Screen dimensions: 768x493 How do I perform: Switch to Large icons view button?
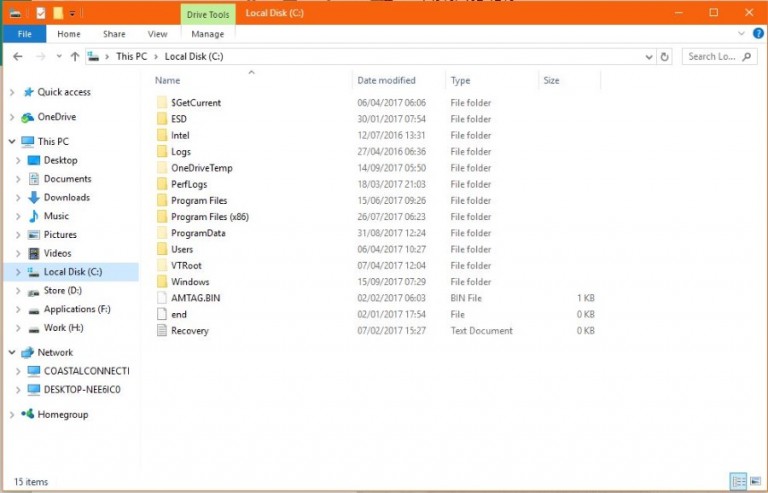pyautogui.click(x=755, y=481)
